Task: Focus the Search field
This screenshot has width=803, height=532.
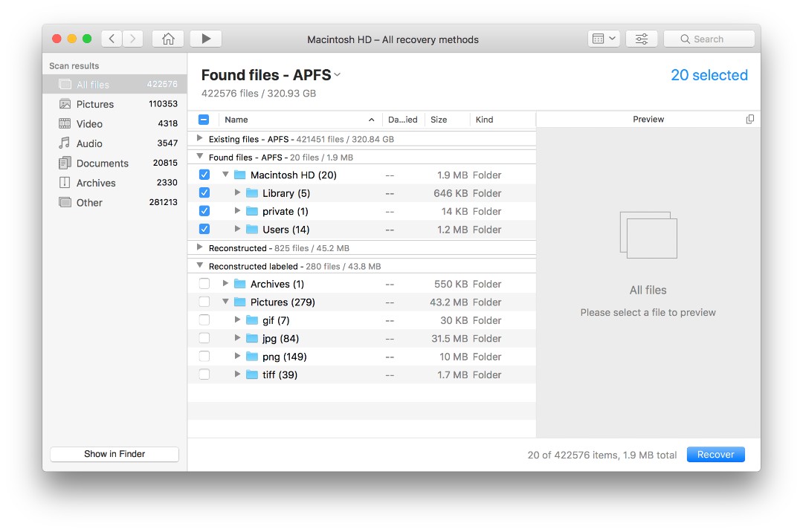Action: [x=709, y=39]
